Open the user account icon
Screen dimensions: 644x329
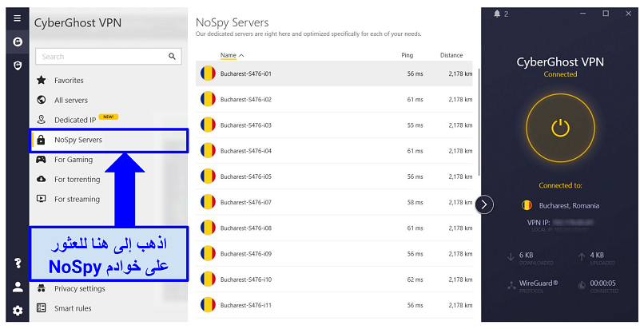point(18,287)
